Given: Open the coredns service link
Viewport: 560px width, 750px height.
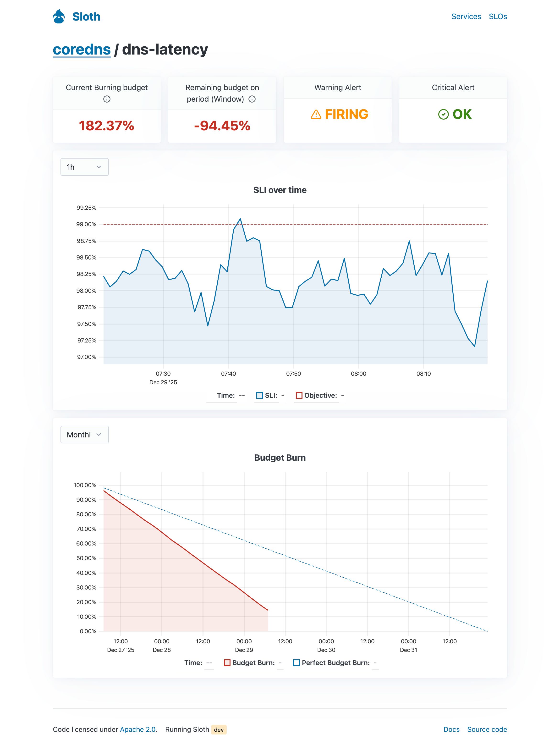Looking at the screenshot, I should pos(82,50).
